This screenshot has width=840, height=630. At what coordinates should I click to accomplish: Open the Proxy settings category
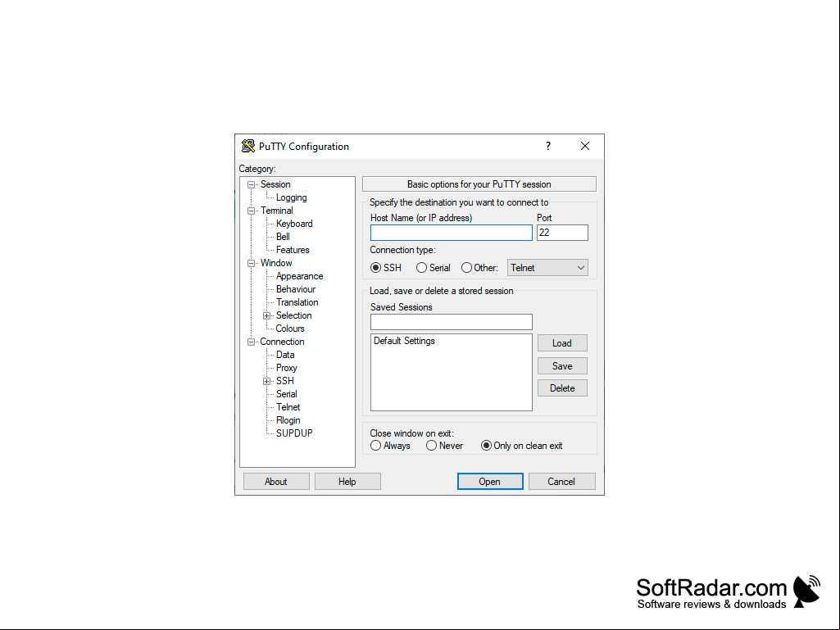coord(287,368)
